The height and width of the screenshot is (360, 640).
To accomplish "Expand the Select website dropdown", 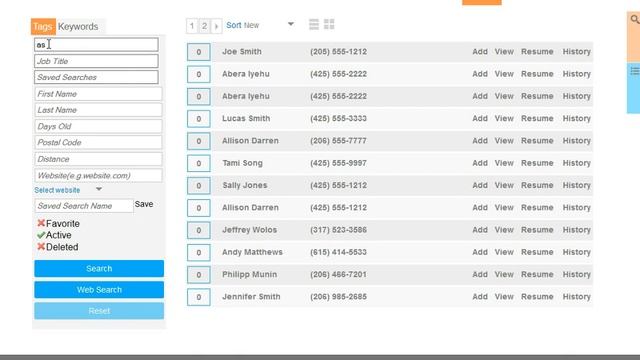I will (x=99, y=189).
